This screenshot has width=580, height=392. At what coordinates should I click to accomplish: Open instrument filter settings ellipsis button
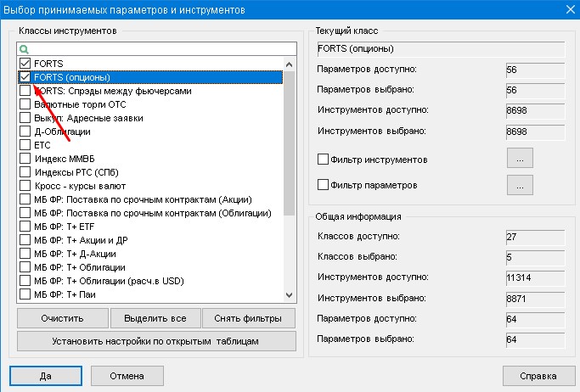(x=519, y=158)
